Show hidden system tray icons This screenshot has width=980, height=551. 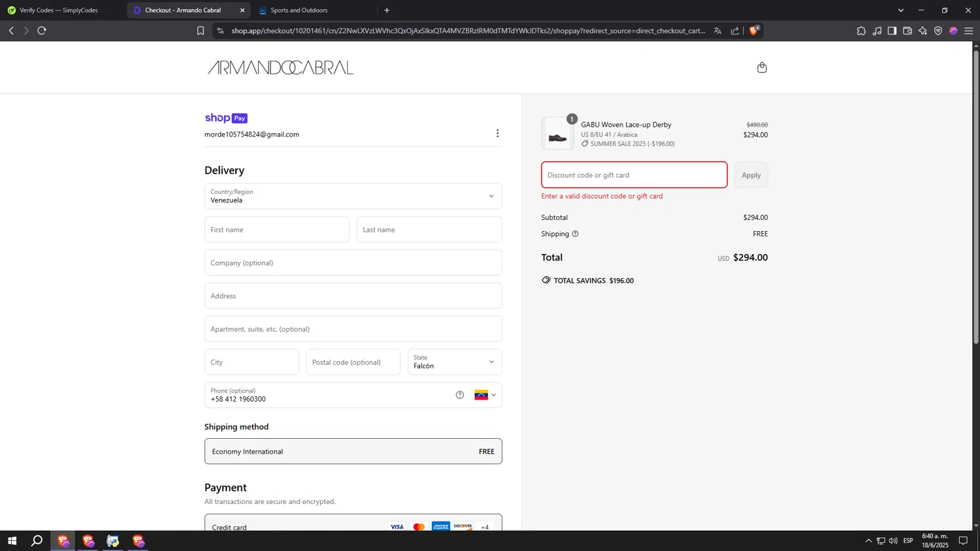(x=868, y=541)
